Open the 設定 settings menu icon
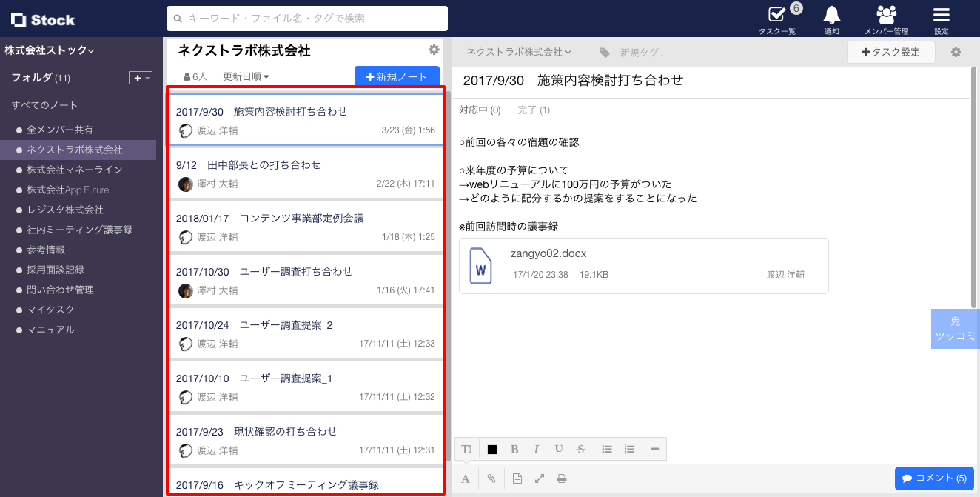The height and width of the screenshot is (497, 980). coord(942,16)
